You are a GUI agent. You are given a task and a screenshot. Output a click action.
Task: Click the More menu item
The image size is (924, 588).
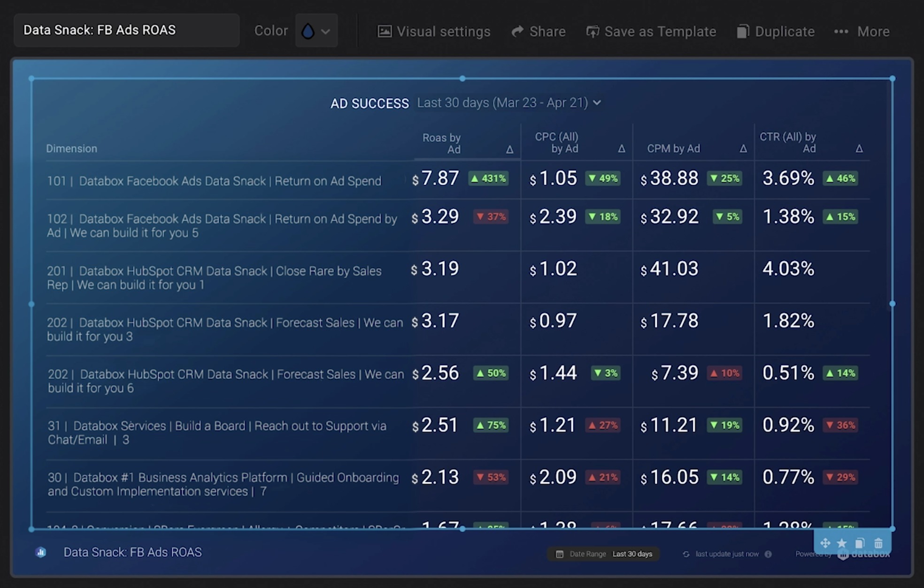[x=872, y=31]
